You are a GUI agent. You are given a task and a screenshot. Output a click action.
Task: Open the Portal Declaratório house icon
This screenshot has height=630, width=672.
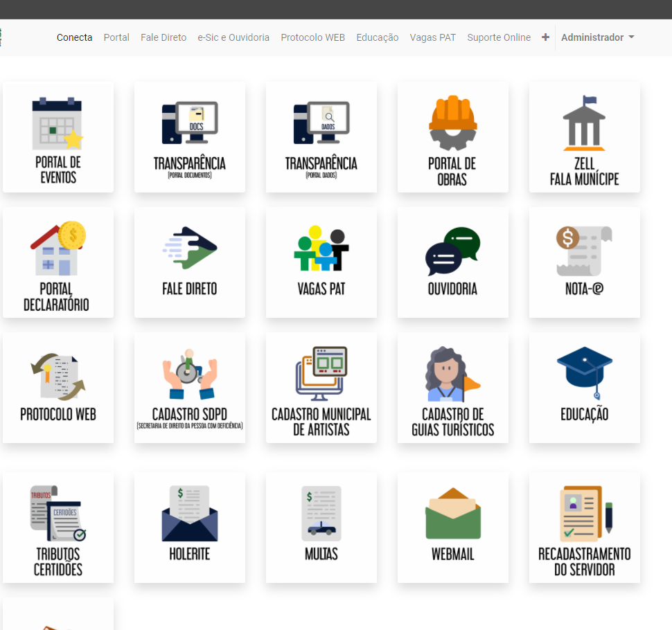tap(58, 248)
